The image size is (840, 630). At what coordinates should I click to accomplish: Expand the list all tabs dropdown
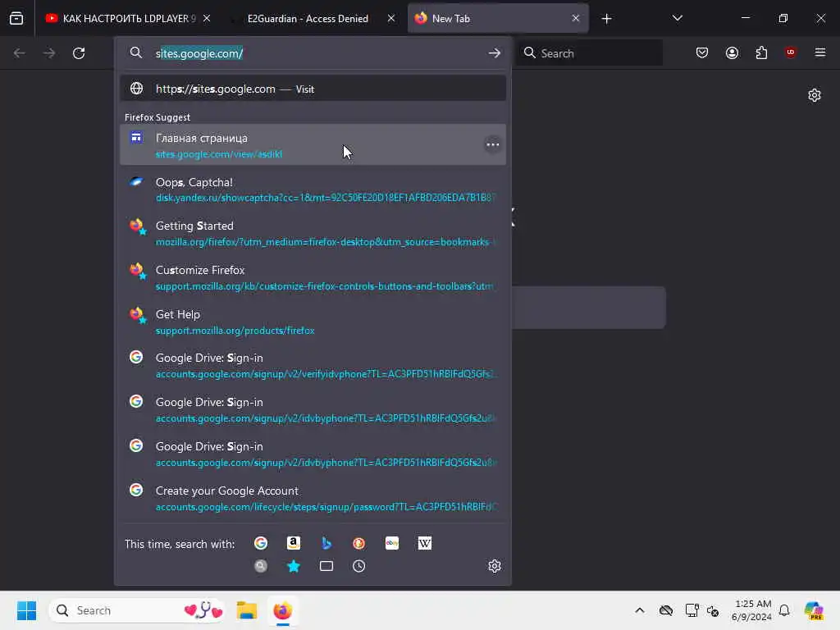677,19
